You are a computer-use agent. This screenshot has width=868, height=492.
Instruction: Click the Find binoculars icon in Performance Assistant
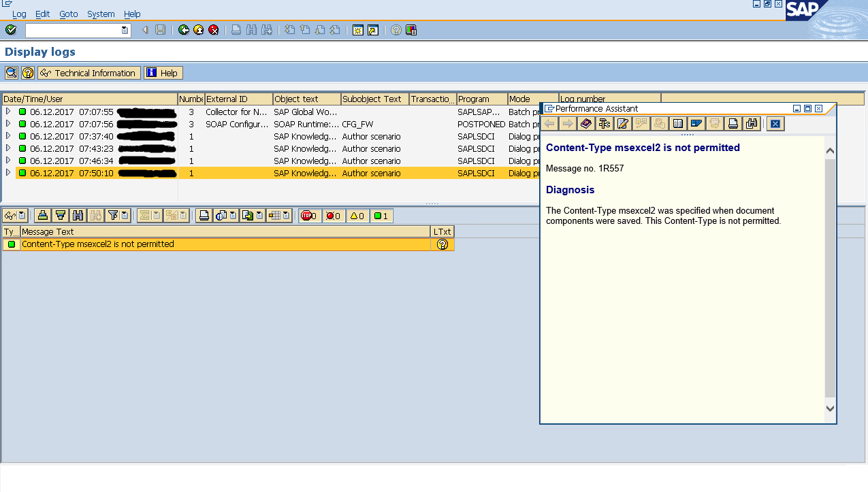[751, 123]
